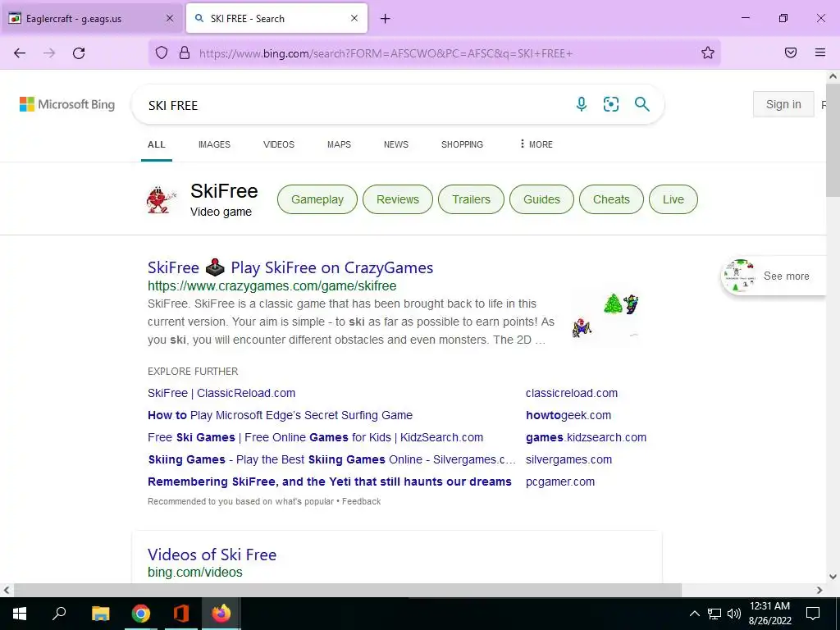Viewport: 840px width, 630px height.
Task: Search by voice with microphone icon
Action: pos(582,104)
